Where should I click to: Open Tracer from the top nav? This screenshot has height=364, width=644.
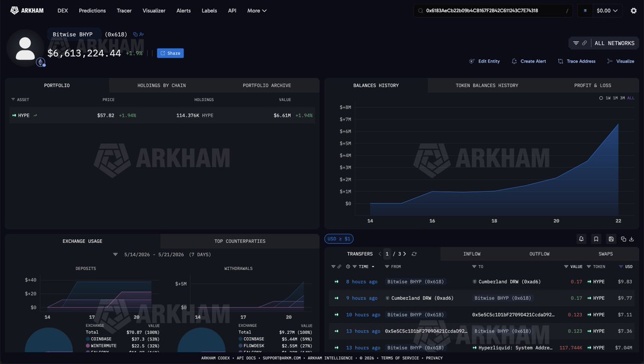(124, 10)
